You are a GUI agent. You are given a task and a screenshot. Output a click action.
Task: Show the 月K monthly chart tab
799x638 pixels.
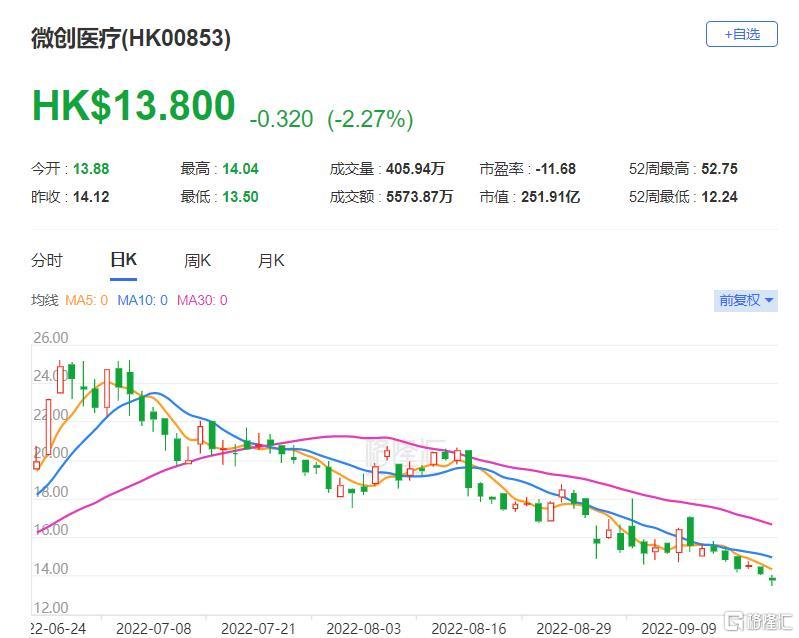[271, 260]
